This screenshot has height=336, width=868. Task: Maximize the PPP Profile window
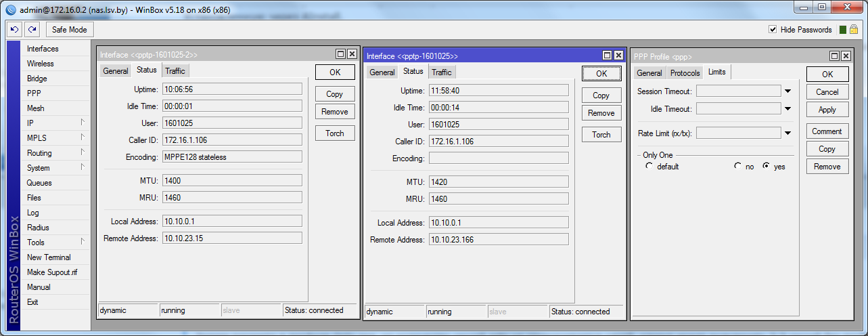[834, 56]
